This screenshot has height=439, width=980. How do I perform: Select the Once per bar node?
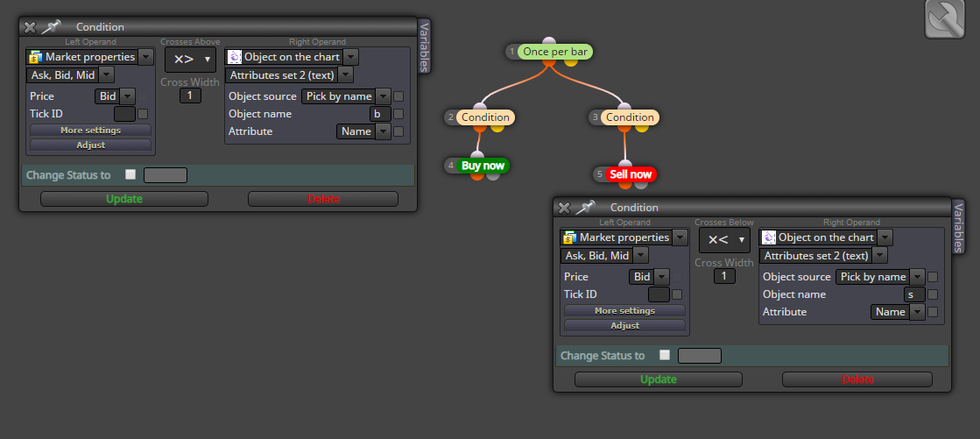pos(555,52)
